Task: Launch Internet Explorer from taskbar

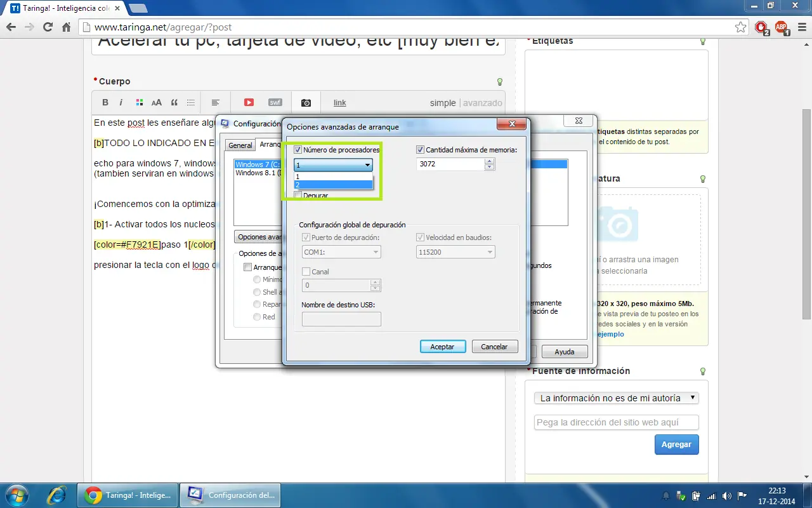Action: tap(56, 495)
